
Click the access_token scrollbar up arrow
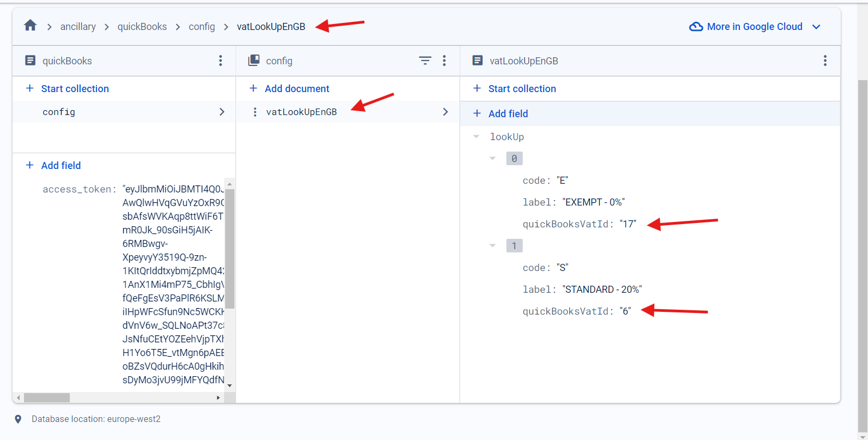[230, 184]
